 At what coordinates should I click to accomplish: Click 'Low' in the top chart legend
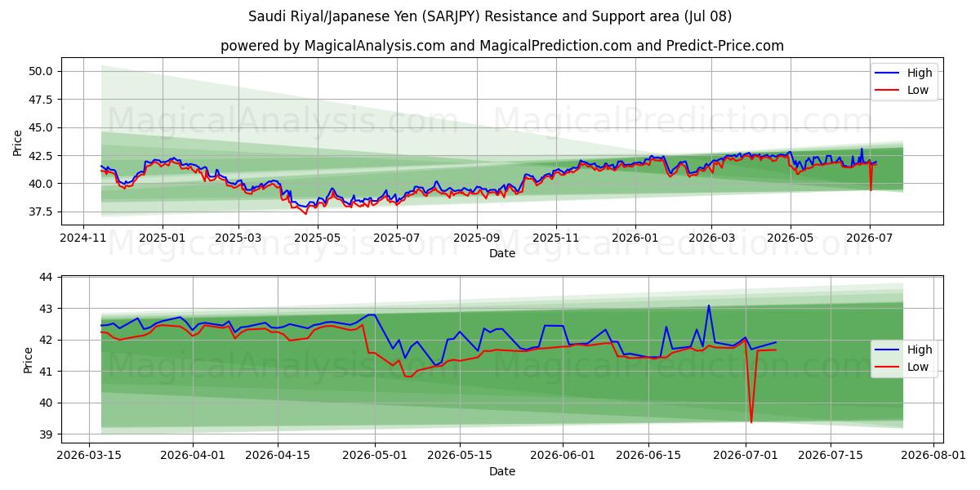pos(917,90)
